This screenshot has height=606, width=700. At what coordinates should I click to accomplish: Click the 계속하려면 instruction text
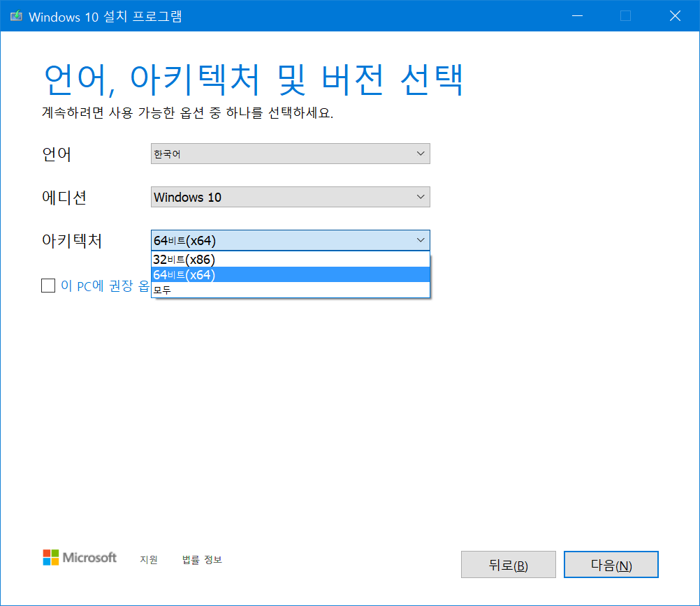[x=187, y=112]
